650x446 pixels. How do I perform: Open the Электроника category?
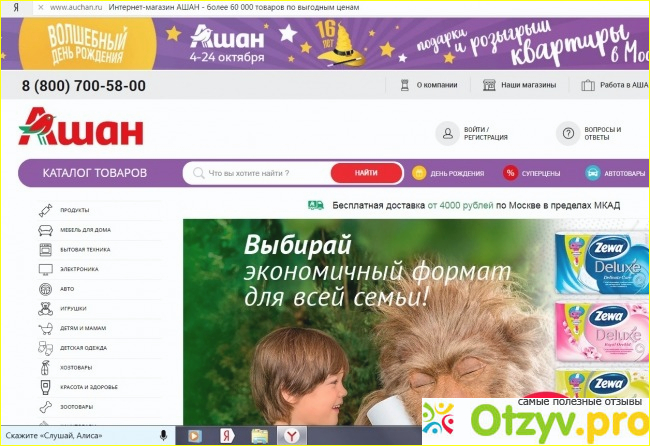click(79, 270)
